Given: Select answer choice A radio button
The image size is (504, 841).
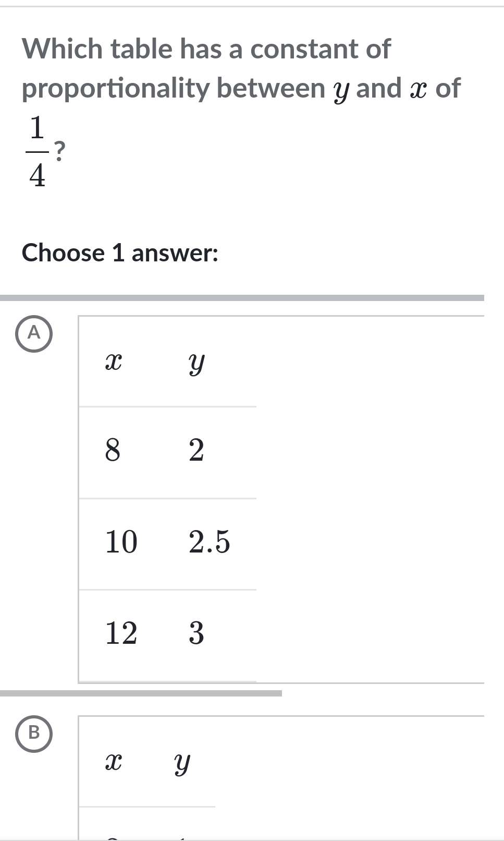Looking at the screenshot, I should pyautogui.click(x=34, y=334).
